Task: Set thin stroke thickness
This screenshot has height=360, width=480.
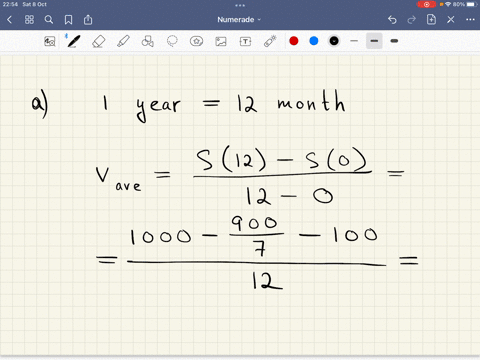Action: coord(354,41)
